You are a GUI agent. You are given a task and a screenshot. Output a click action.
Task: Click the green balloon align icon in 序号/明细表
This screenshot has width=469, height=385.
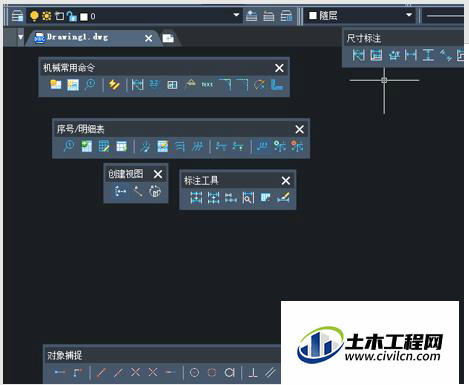279,146
